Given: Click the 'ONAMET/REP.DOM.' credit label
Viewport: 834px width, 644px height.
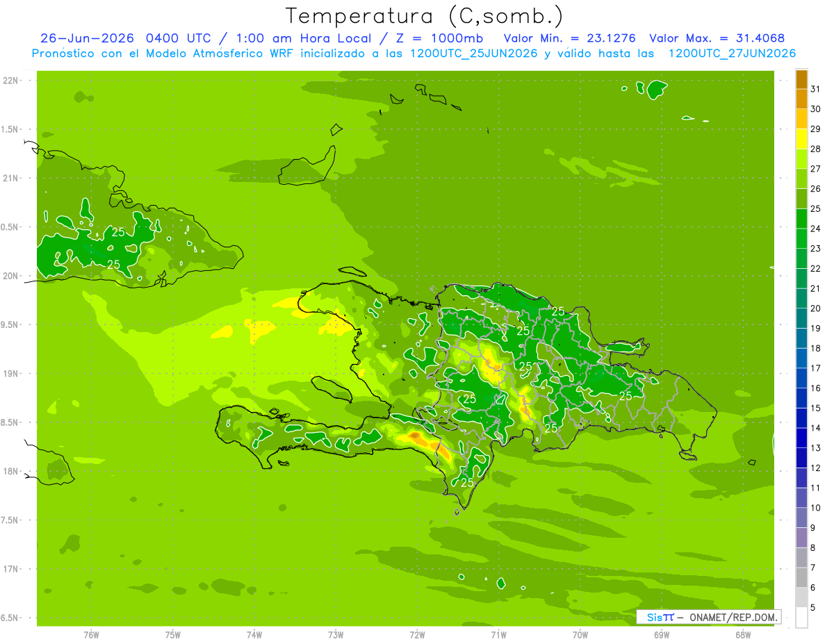Looking at the screenshot, I should click(x=733, y=617).
